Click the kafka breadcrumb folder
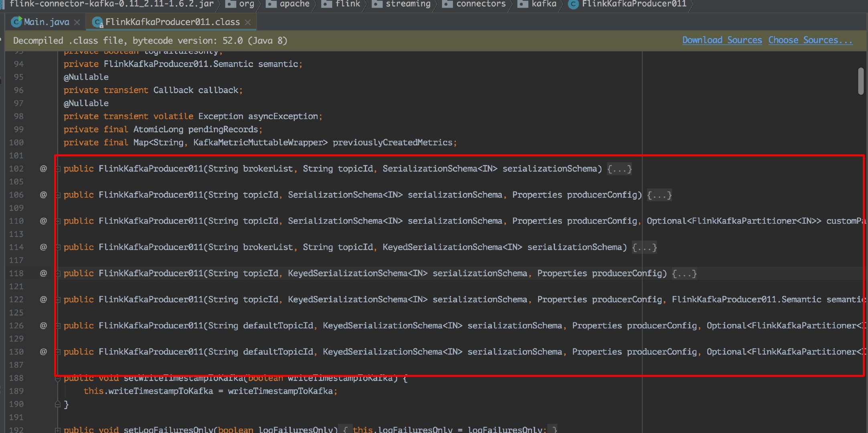This screenshot has height=433, width=868. pyautogui.click(x=537, y=4)
